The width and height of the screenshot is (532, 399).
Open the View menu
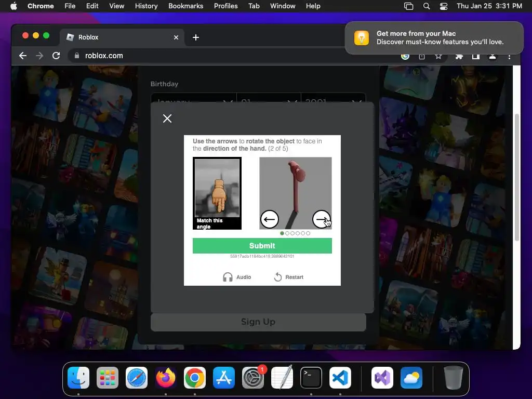pos(116,6)
